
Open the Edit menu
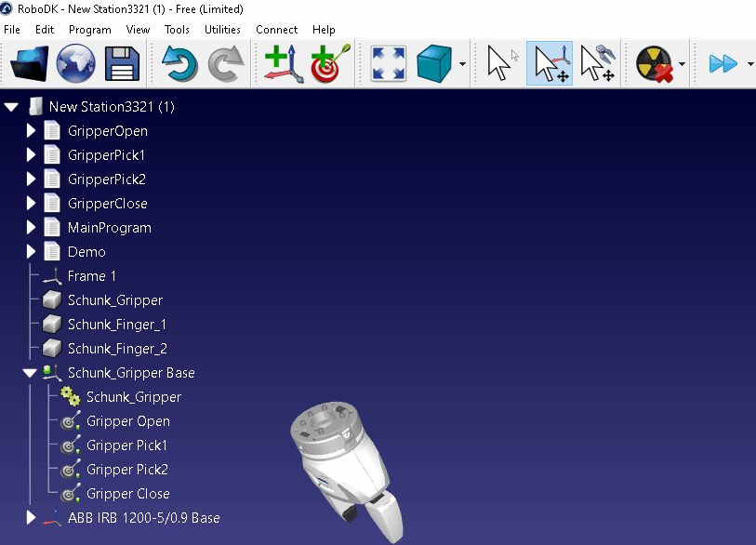click(45, 30)
